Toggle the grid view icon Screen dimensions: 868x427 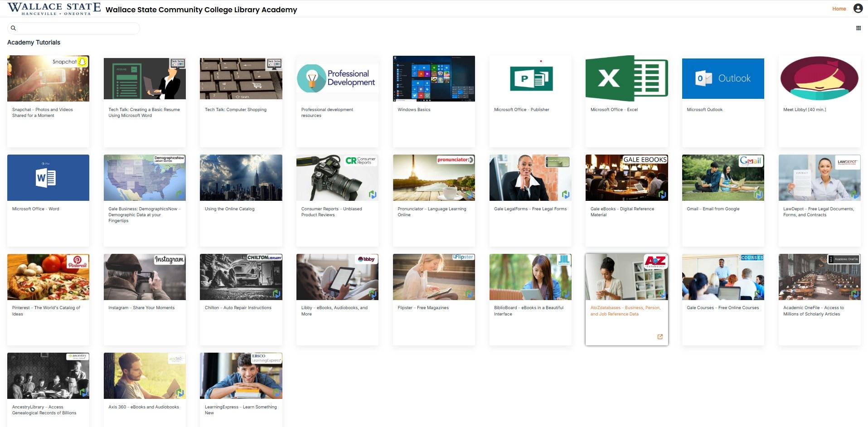(x=858, y=28)
